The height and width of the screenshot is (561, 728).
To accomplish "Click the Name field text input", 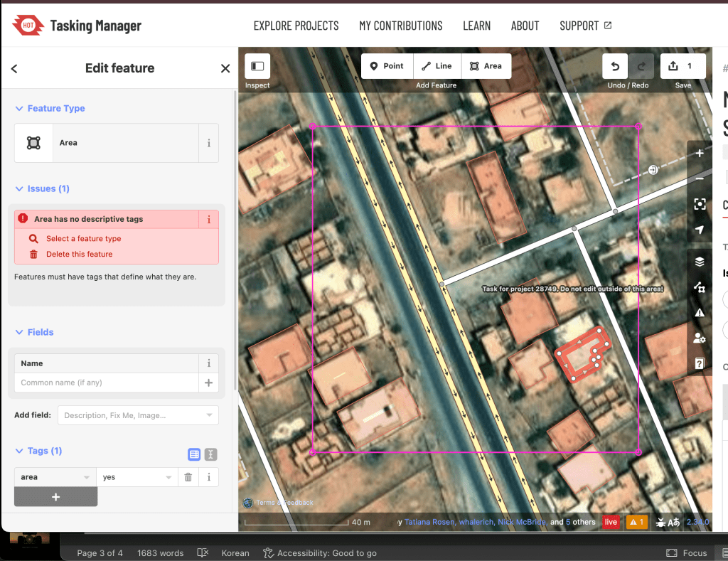I will point(106,383).
